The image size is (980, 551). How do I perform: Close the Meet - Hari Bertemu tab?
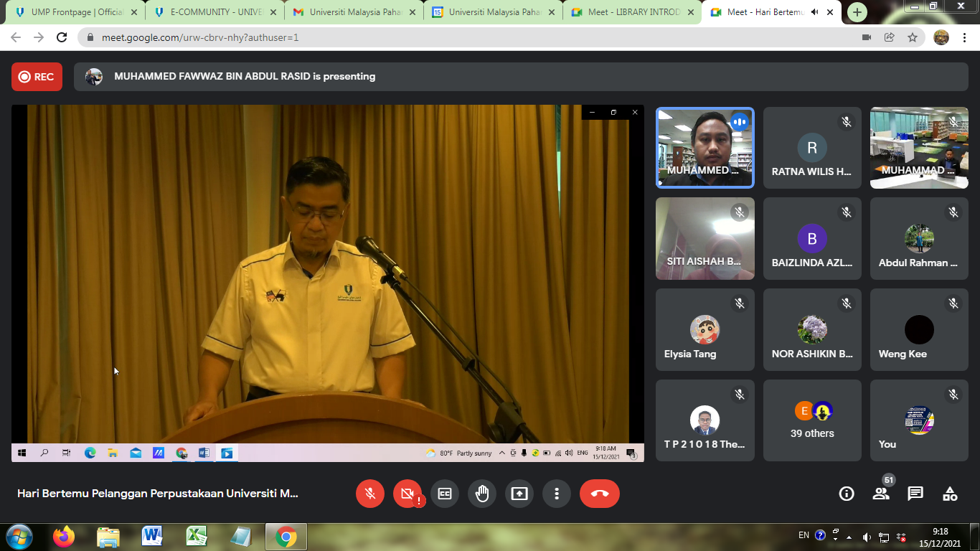click(x=830, y=12)
